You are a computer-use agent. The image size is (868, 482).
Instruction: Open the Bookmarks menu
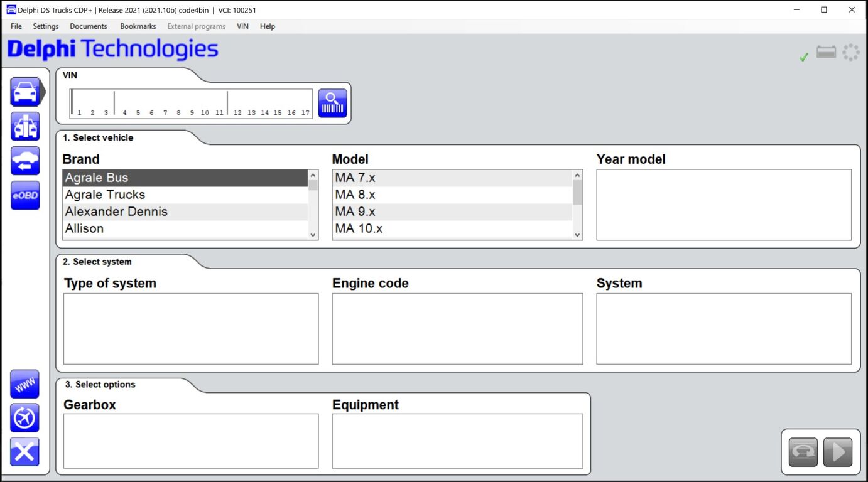[138, 26]
